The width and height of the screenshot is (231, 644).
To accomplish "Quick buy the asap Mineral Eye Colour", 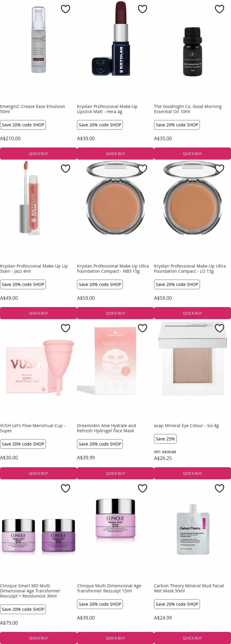I will pyautogui.click(x=192, y=473).
